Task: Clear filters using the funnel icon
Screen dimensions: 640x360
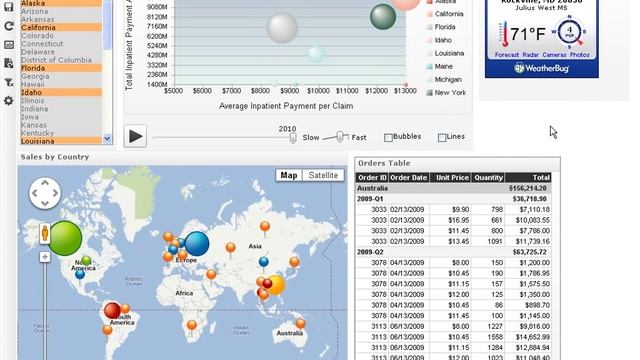Action: point(9,82)
